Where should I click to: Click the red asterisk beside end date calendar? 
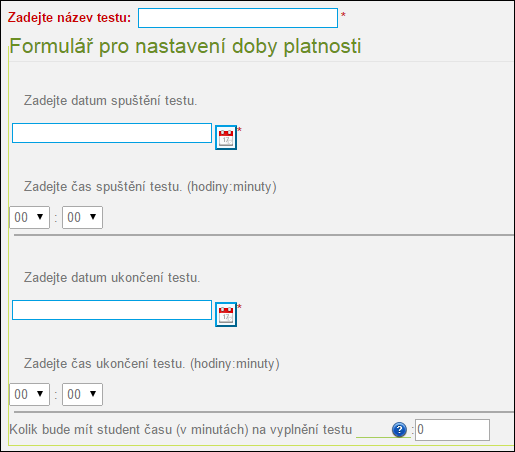[x=239, y=307]
